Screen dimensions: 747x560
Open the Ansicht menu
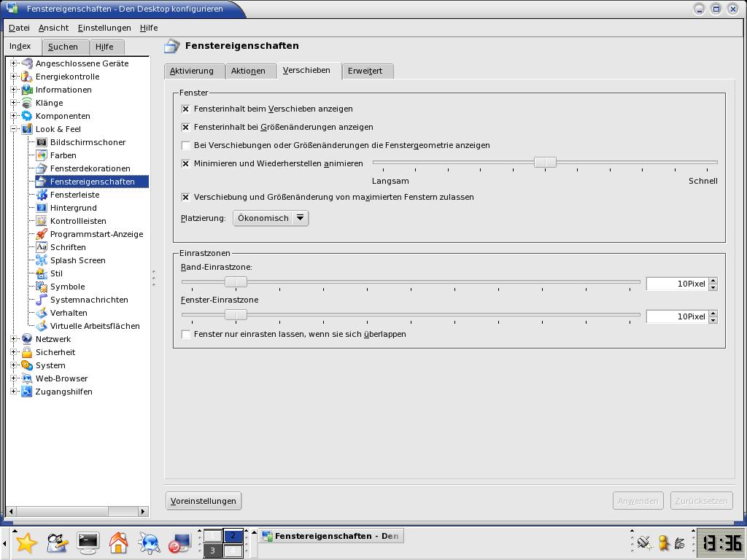(53, 28)
